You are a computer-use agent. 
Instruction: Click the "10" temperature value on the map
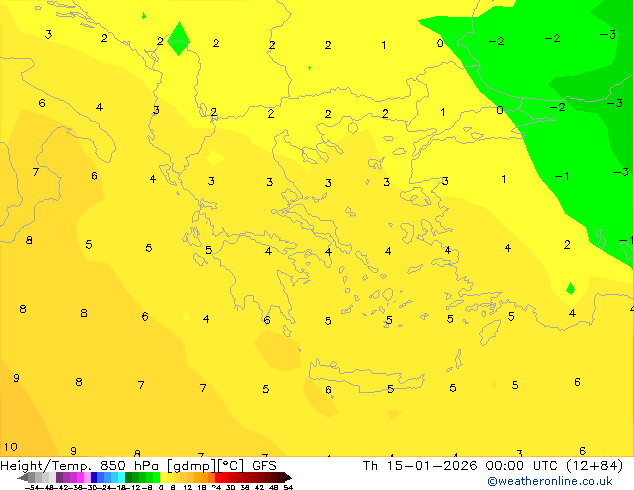(x=11, y=447)
